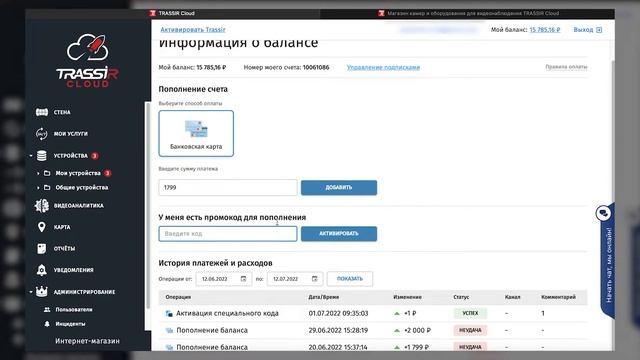Click the Администрирование crown icon
The width and height of the screenshot is (640, 360).
42,291
